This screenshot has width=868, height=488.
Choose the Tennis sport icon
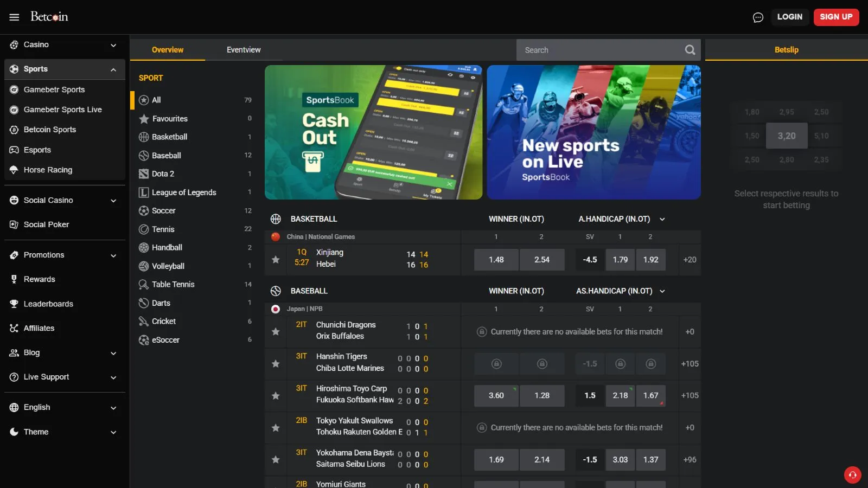(x=144, y=229)
